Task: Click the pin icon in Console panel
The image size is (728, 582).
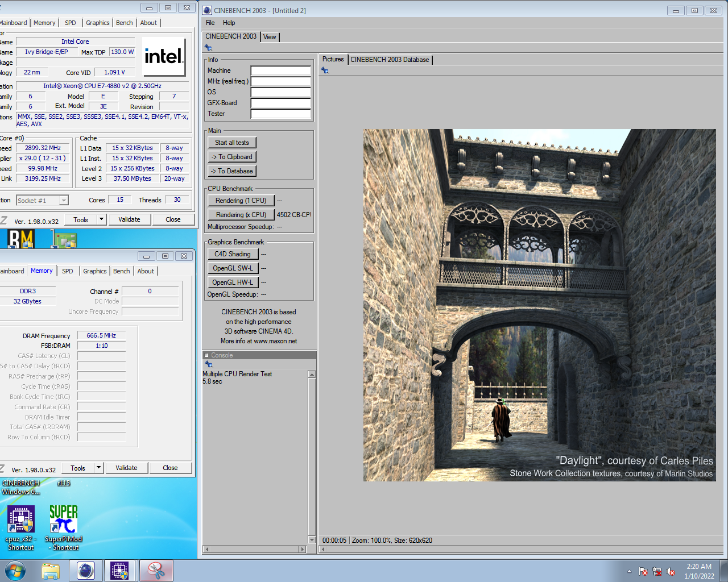Action: tap(208, 364)
